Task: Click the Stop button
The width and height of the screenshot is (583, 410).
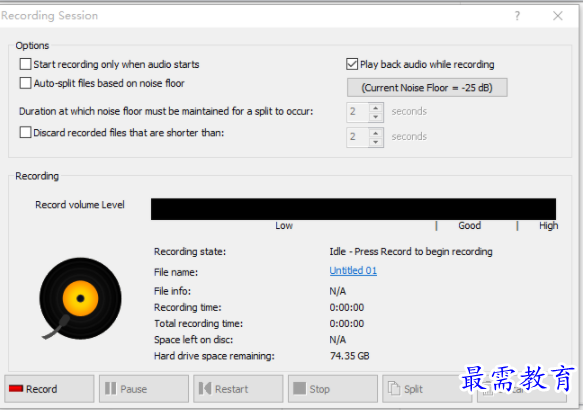Action: point(333,389)
